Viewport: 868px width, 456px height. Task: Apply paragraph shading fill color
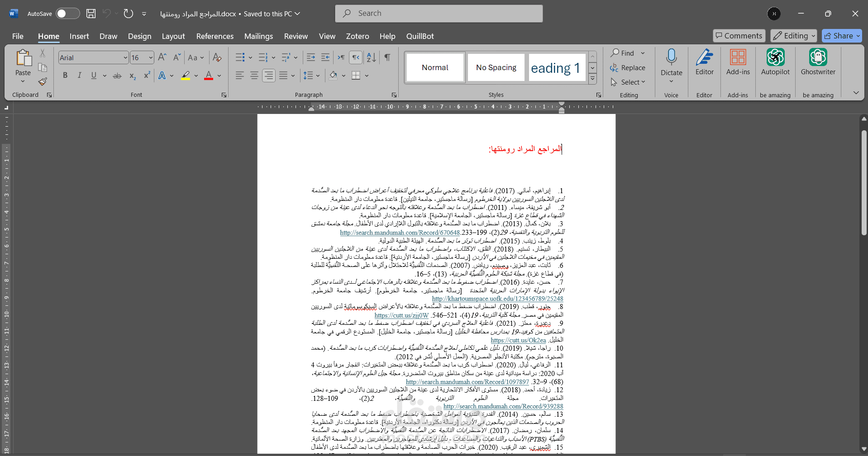click(x=333, y=76)
